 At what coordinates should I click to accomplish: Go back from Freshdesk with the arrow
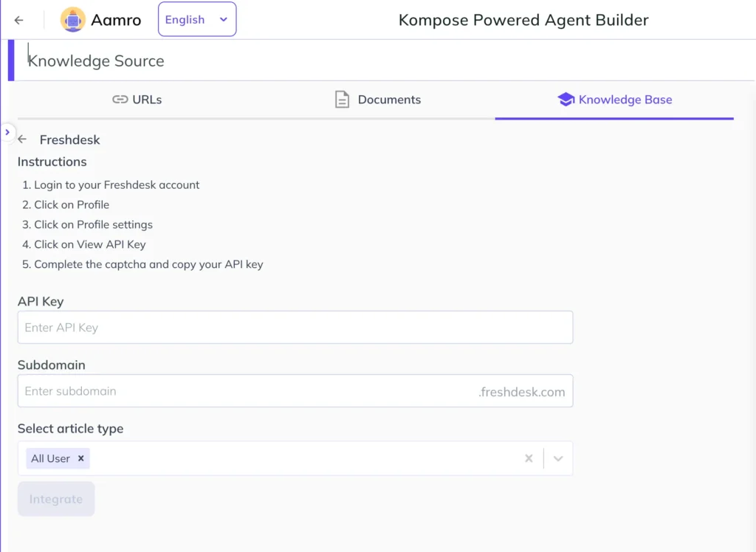(22, 139)
